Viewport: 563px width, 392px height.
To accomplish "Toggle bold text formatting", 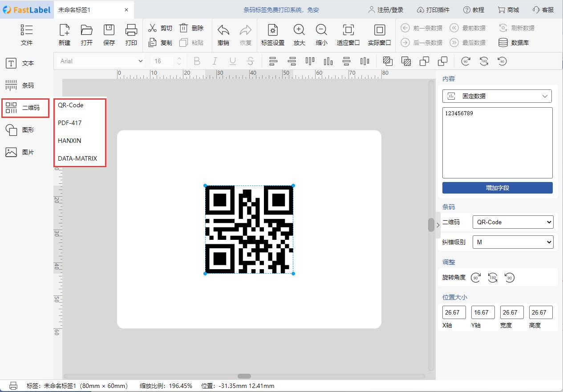I will pyautogui.click(x=197, y=61).
